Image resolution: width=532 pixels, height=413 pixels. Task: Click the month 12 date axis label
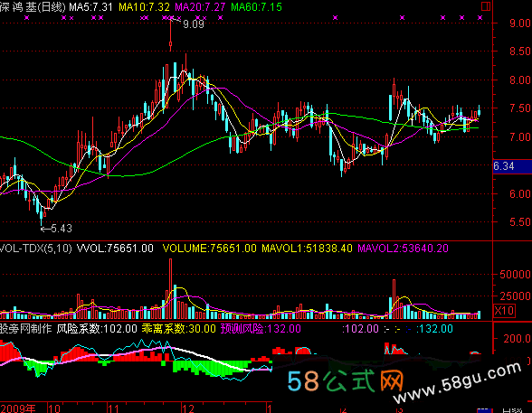point(187,408)
